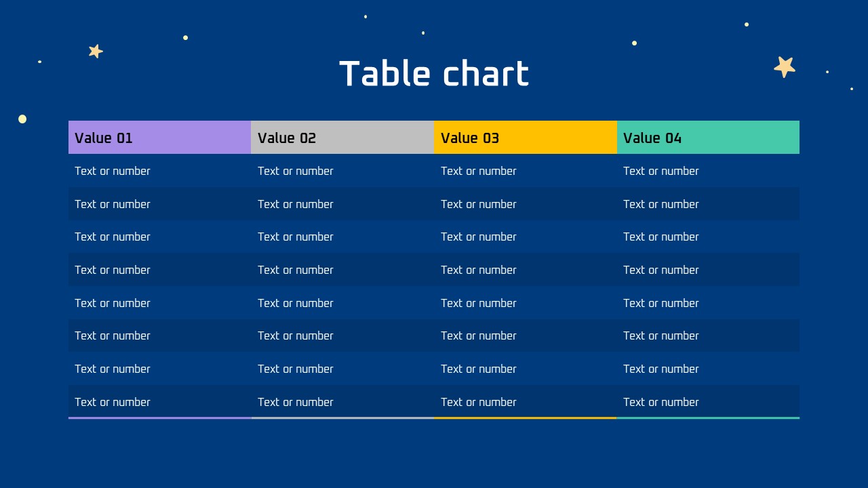Select the last-row cell under Value 04

(x=708, y=402)
